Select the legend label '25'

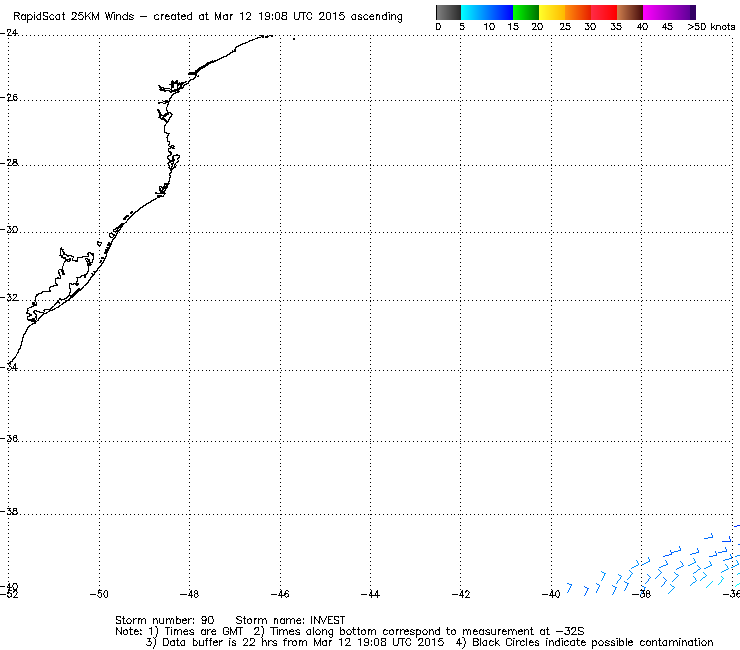[x=565, y=27]
